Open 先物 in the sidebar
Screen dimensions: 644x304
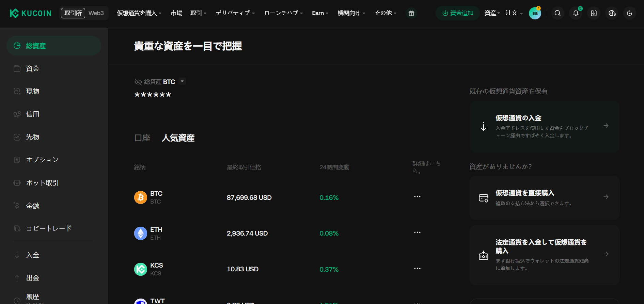point(54,137)
